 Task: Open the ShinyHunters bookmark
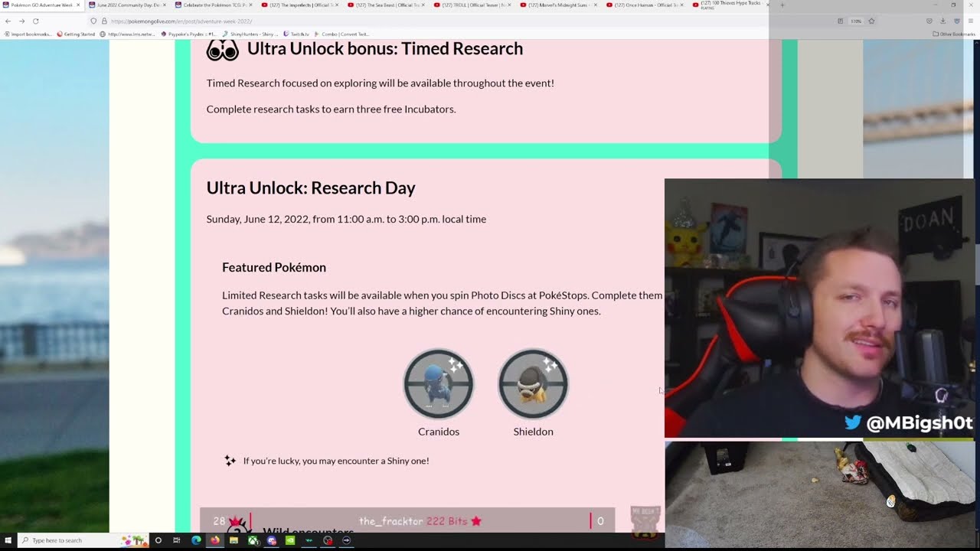click(x=250, y=34)
